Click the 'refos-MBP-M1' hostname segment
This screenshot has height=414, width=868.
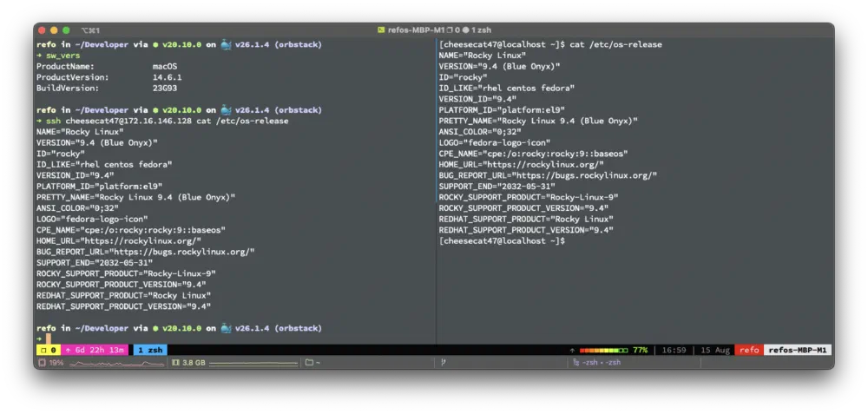click(797, 350)
